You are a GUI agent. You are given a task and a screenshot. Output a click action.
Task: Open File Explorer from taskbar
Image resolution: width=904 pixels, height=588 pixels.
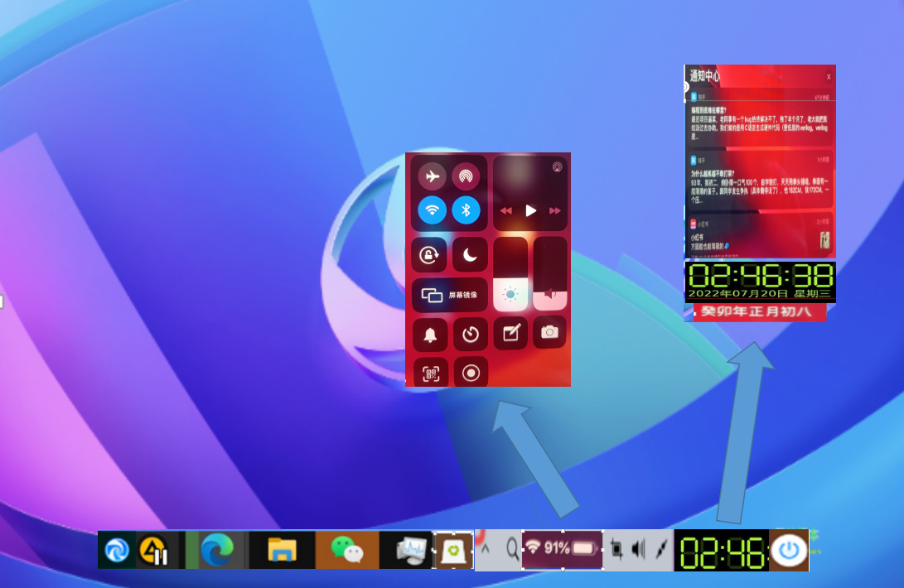[282, 550]
